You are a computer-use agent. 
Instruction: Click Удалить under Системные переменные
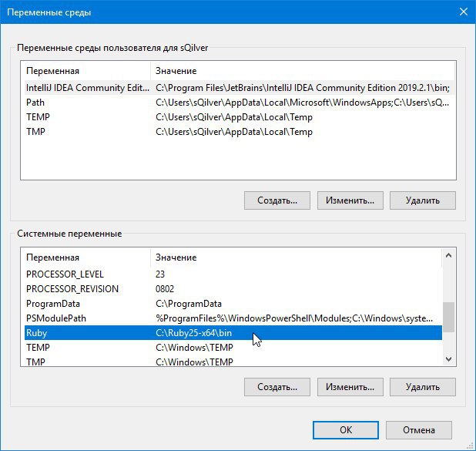(x=423, y=387)
